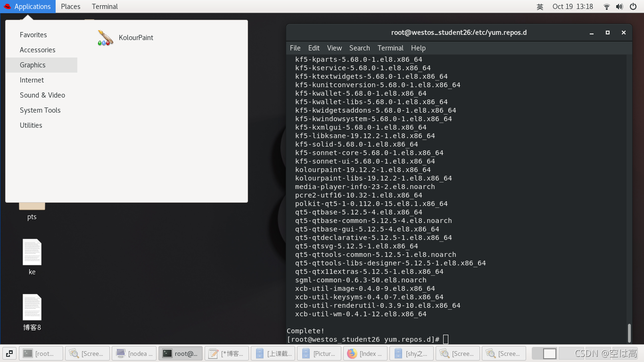Viewport: 644px width, 362px height.
Task: Click kf5-libksane-19.12.2-1.el8.x86_64 line
Action: click(365, 136)
